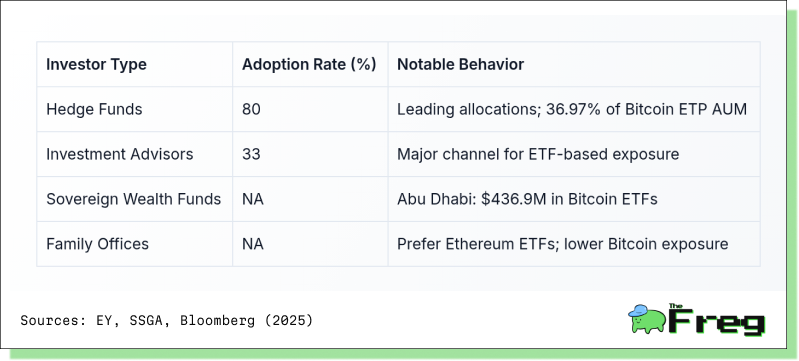799x361 pixels.
Task: Click the Prefer Ethereum ETFs text
Action: [x=563, y=244]
